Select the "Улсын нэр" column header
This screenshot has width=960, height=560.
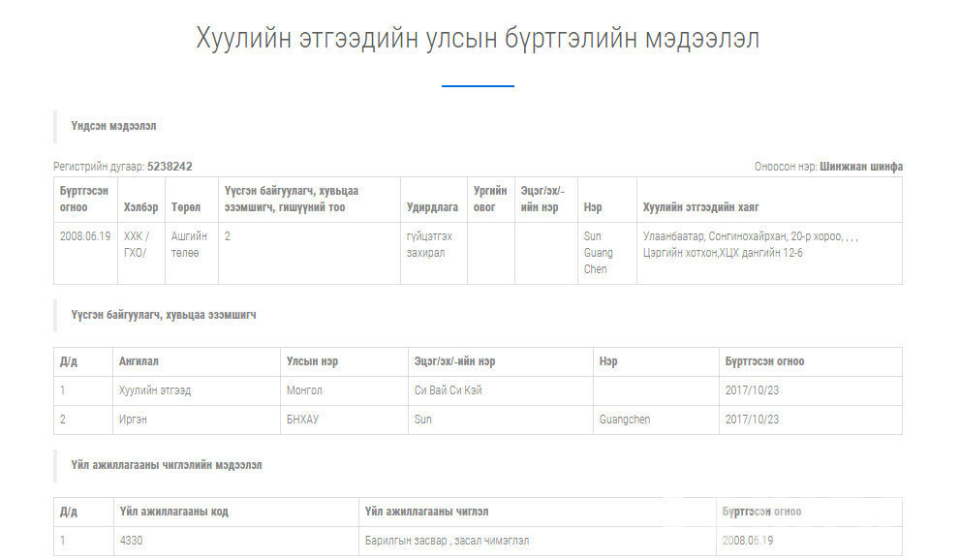[312, 361]
